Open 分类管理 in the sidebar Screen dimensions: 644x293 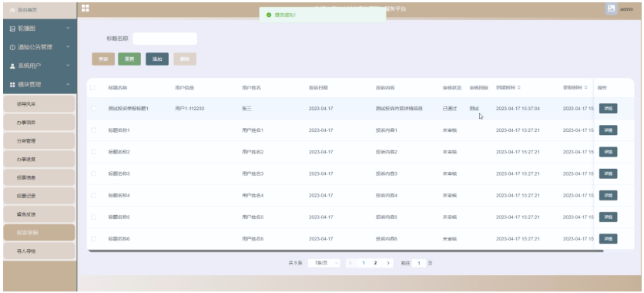[39, 141]
